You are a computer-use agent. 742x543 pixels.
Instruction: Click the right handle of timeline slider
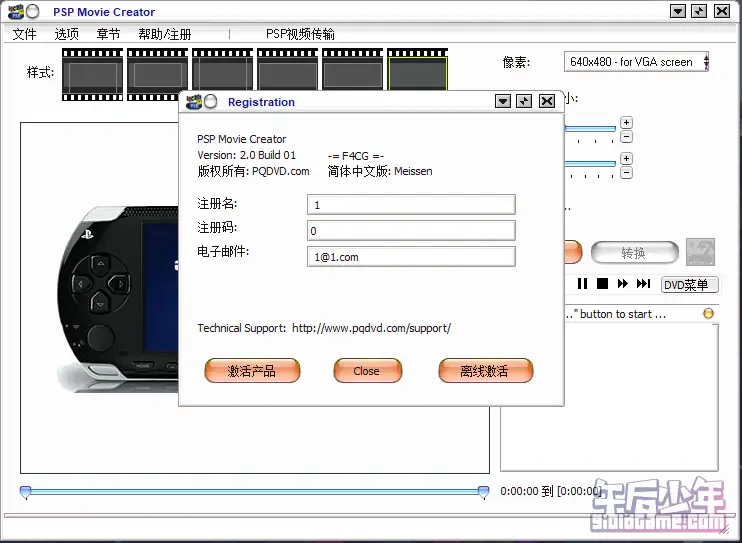(x=483, y=492)
